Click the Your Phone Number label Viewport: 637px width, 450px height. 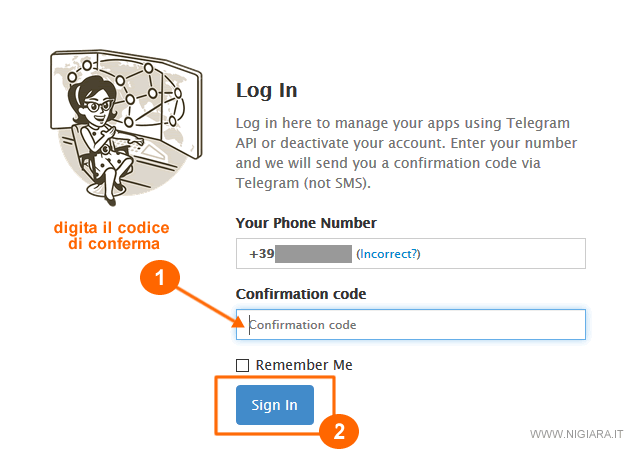306,223
